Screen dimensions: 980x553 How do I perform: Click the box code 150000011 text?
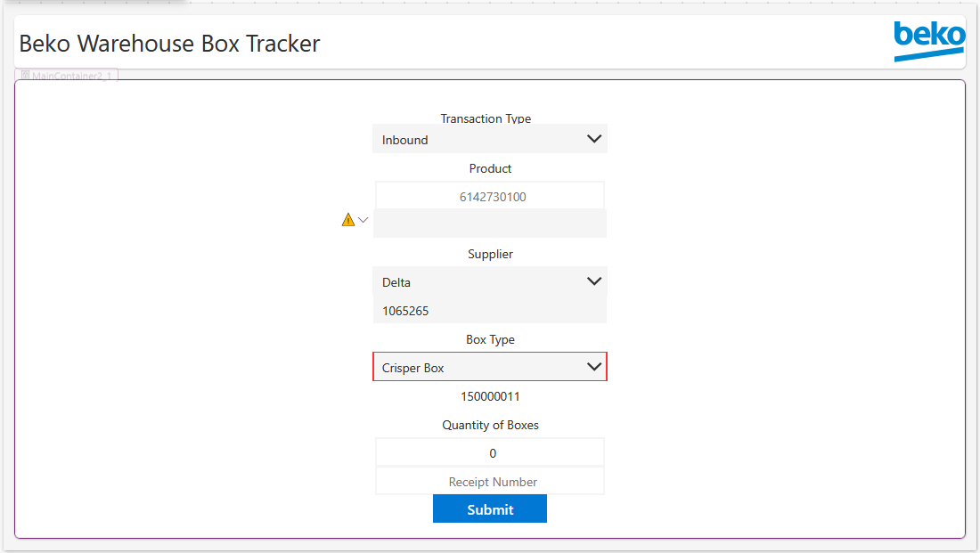coord(490,396)
